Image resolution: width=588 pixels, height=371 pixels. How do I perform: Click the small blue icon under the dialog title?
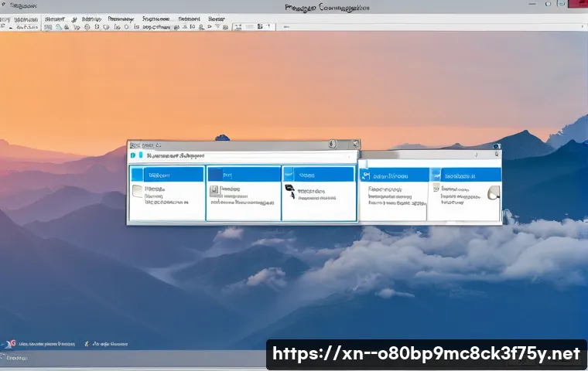click(x=134, y=155)
